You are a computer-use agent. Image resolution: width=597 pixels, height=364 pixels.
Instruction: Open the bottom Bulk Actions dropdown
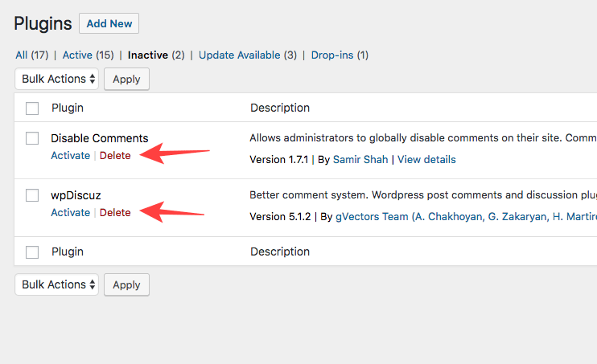[57, 284]
